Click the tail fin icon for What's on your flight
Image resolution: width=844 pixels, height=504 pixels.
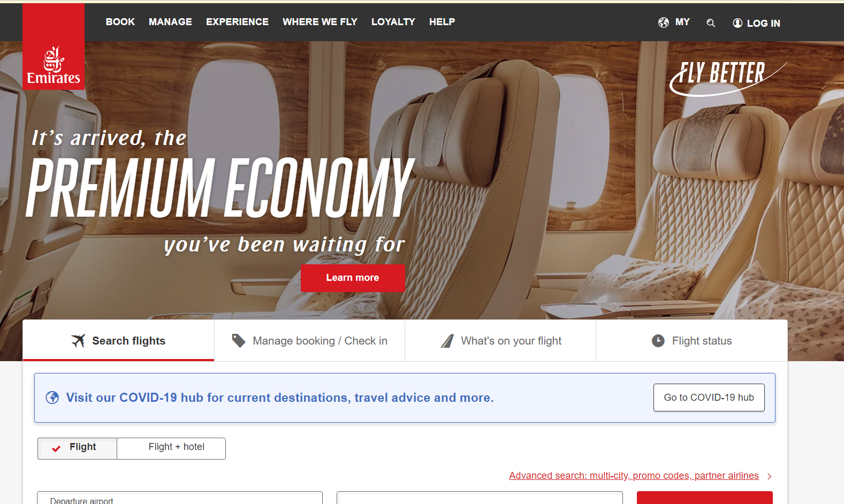tap(447, 341)
